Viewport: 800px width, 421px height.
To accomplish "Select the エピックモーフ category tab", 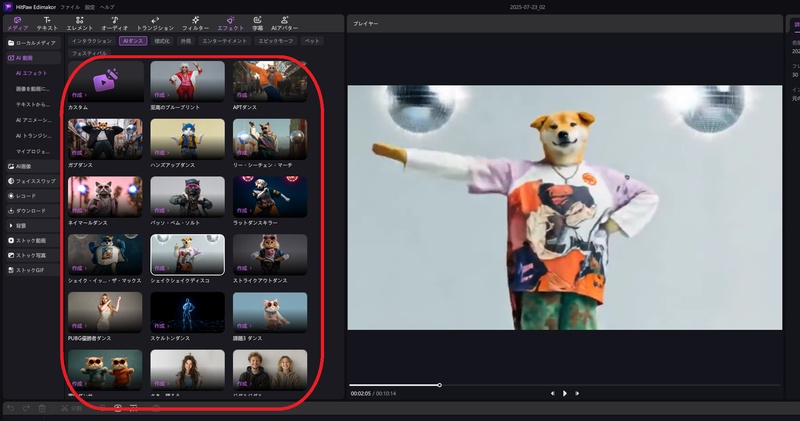I will click(x=276, y=41).
